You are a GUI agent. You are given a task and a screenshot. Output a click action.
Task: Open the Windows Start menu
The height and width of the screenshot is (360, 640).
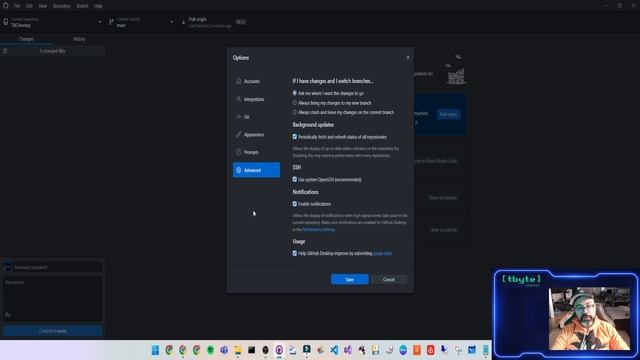click(156, 350)
